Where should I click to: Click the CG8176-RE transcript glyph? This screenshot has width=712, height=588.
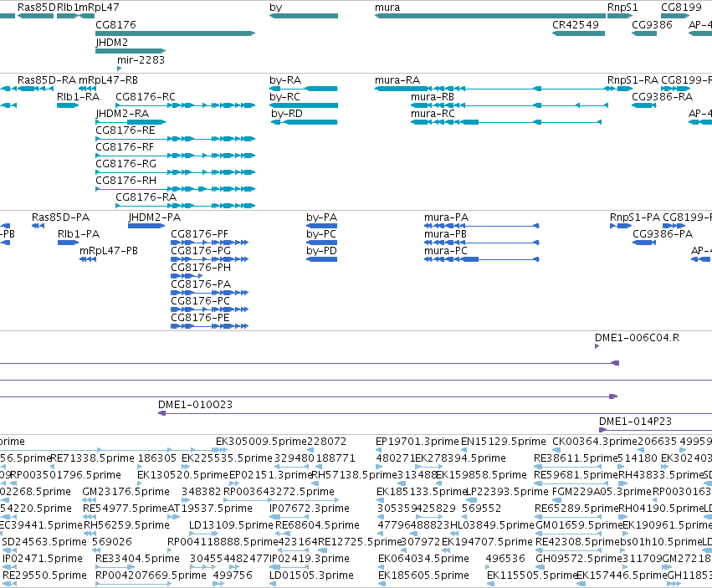[x=175, y=139]
